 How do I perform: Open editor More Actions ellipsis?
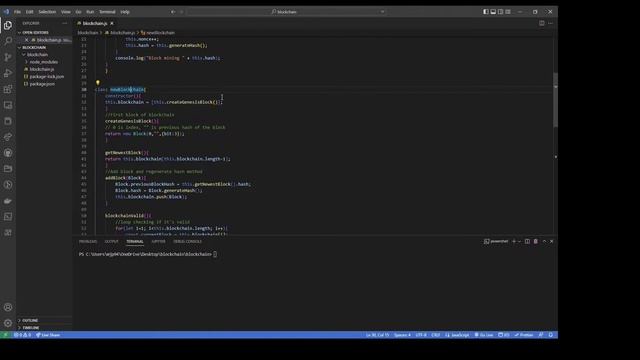pos(551,23)
